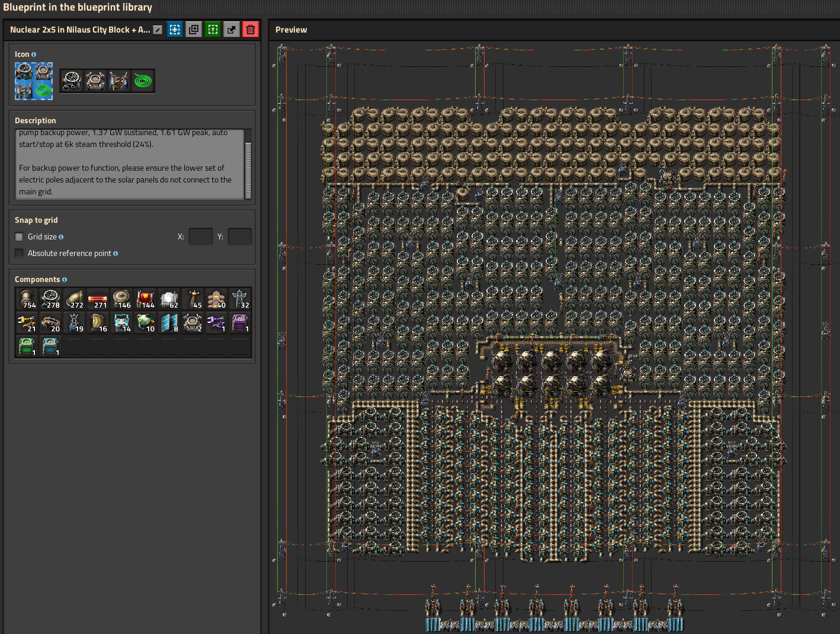Click the heat exchanger component showing 144
Viewport: 840px width, 634px height.
(145, 299)
